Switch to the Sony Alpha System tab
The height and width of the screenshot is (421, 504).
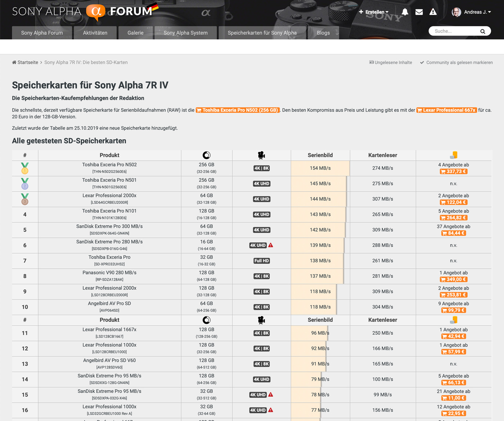click(x=185, y=33)
